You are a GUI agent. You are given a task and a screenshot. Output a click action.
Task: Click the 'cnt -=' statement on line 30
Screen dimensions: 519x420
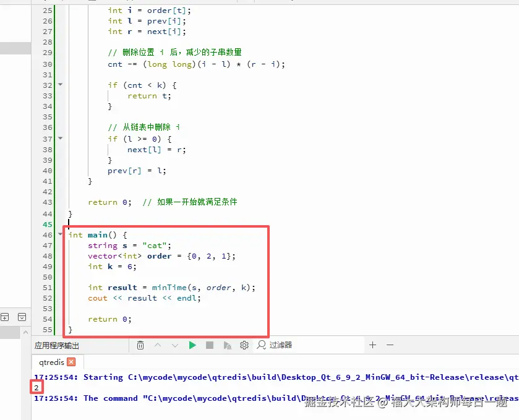click(196, 64)
